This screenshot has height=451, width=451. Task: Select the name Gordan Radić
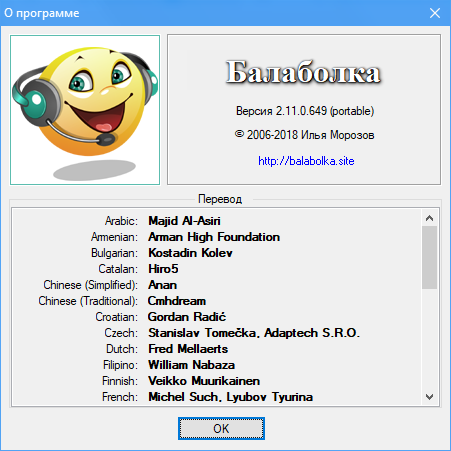[187, 317]
